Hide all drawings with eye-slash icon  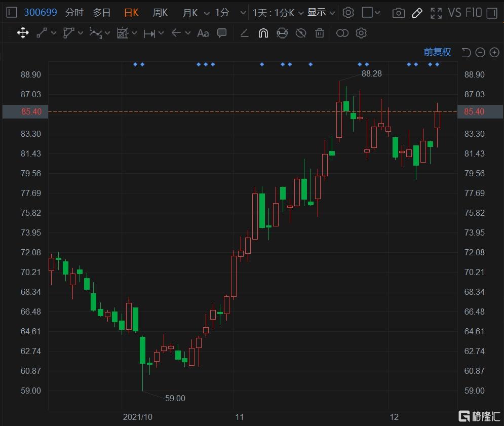pyautogui.click(x=301, y=33)
